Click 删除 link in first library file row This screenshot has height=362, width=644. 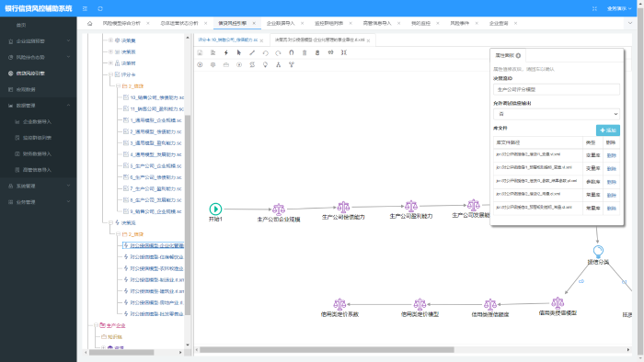(611, 155)
